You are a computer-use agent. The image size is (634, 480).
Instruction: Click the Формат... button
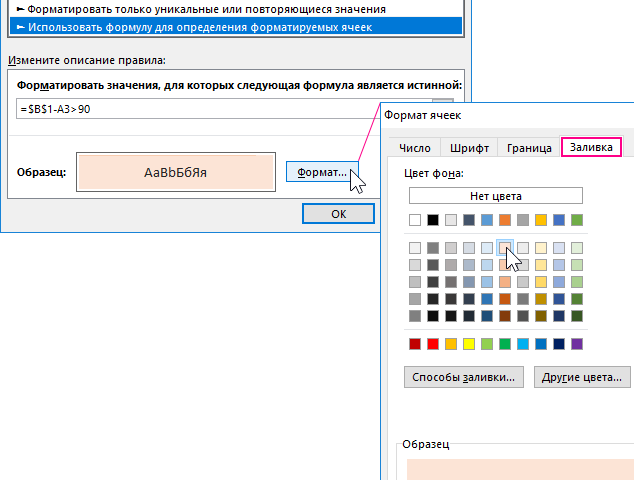click(x=321, y=172)
